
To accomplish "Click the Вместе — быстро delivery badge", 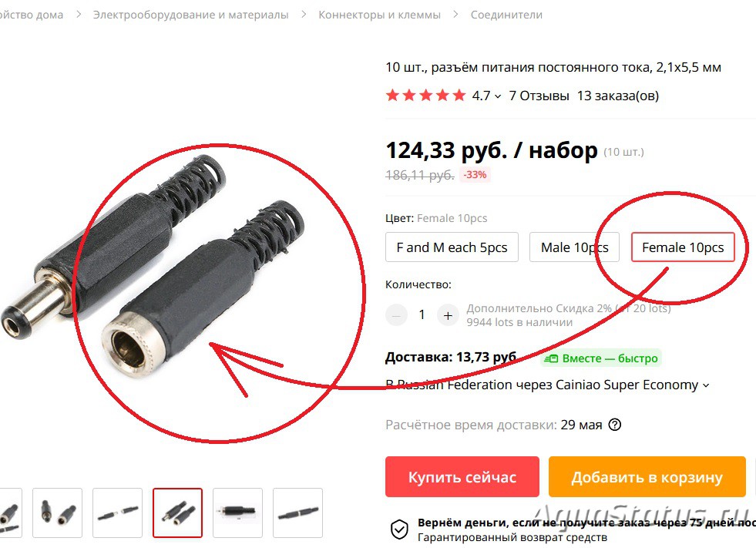I will 601,358.
